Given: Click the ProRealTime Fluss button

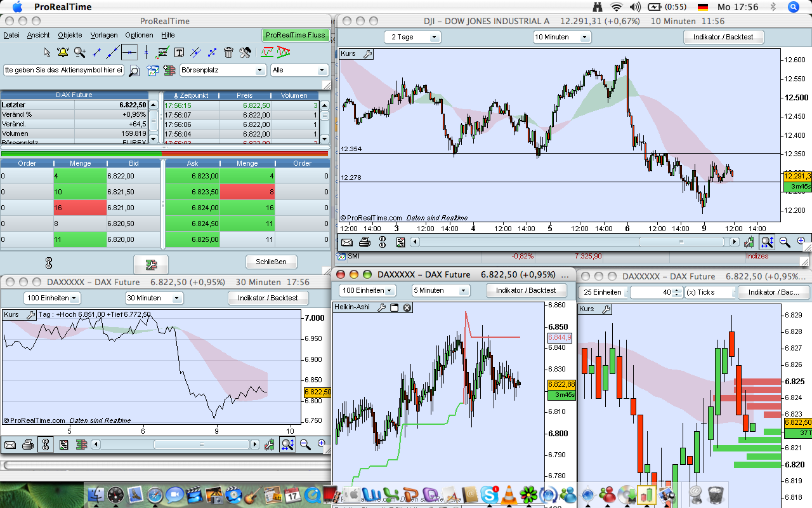Looking at the screenshot, I should coord(296,36).
